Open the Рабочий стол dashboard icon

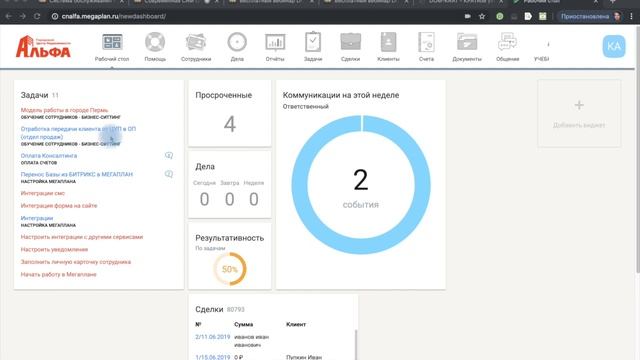[x=112, y=42]
